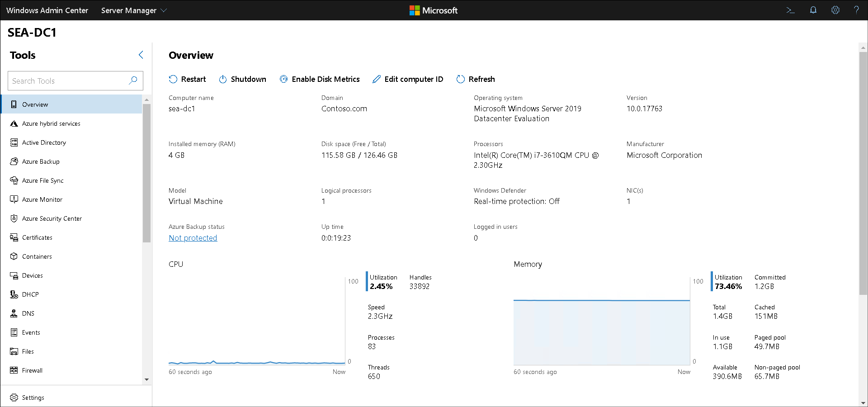
Task: Open the Azure hybrid services tool
Action: [x=51, y=123]
